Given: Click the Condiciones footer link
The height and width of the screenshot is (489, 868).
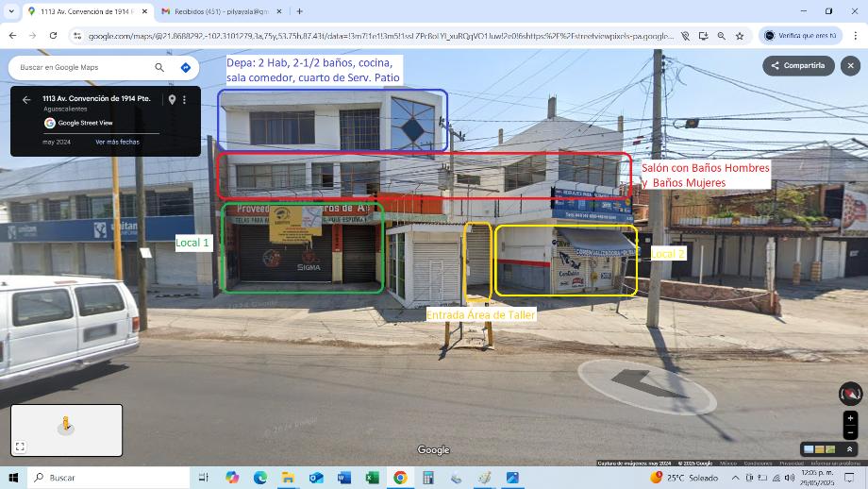Looking at the screenshot, I should [758, 463].
